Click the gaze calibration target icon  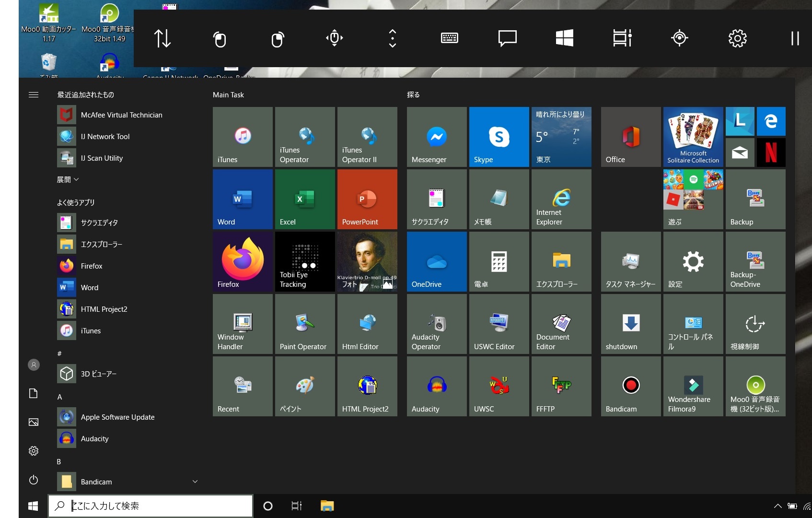tap(680, 38)
